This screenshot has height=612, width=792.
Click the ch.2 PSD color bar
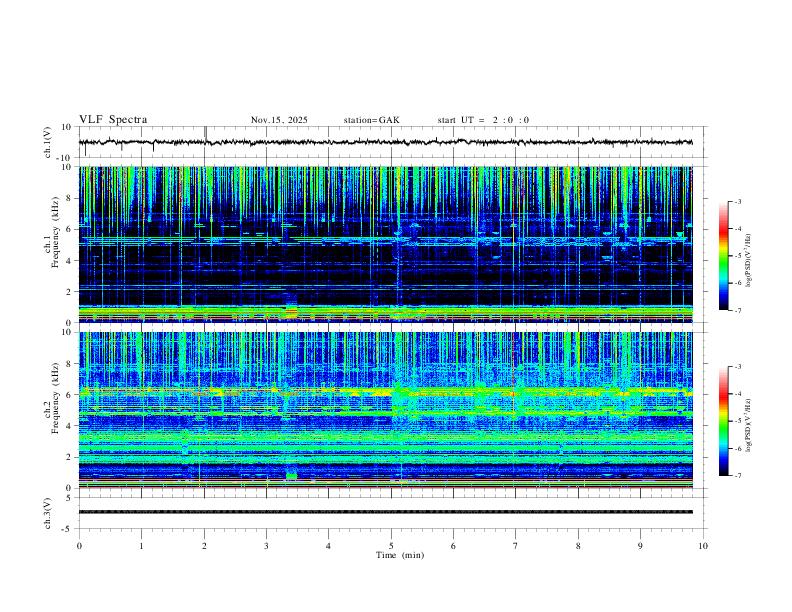[724, 421]
